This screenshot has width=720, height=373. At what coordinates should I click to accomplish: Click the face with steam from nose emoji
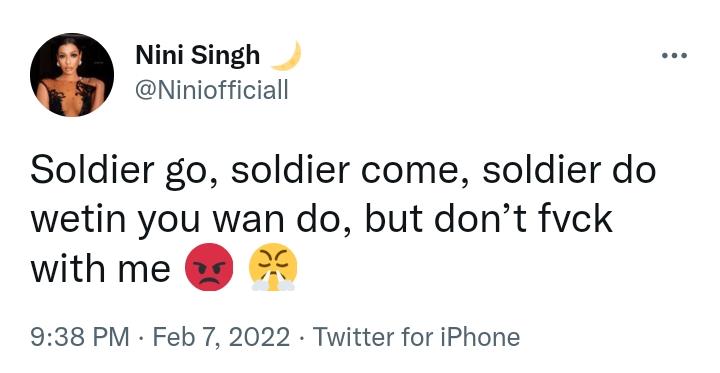[273, 267]
